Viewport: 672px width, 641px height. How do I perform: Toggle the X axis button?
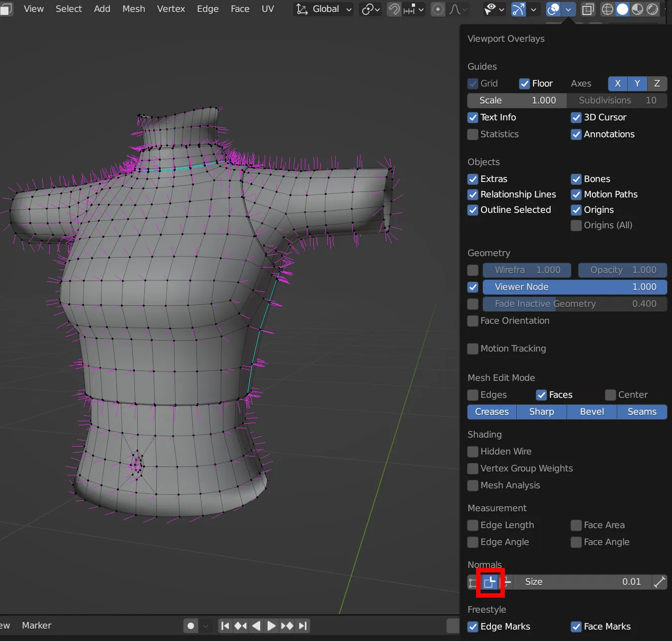point(618,84)
